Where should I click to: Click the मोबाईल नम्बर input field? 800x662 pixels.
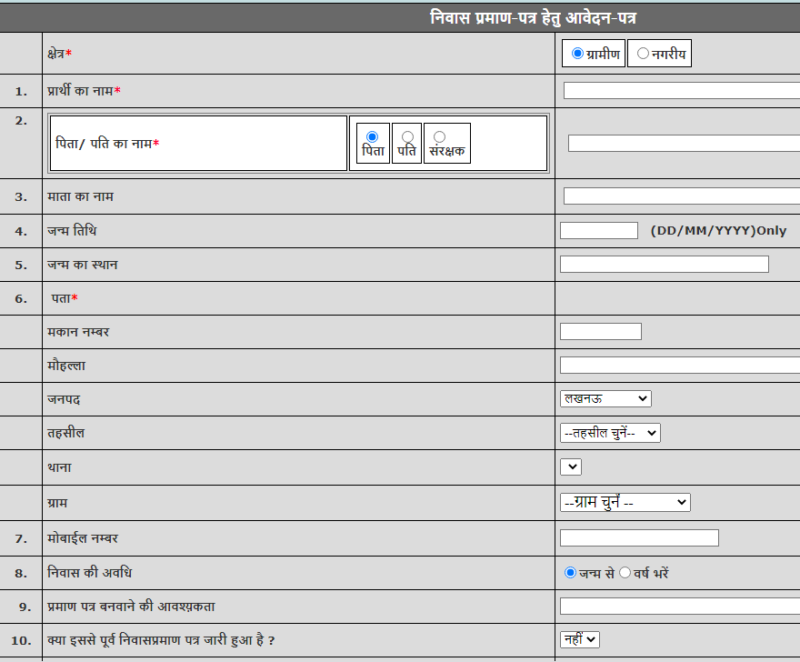click(x=639, y=538)
